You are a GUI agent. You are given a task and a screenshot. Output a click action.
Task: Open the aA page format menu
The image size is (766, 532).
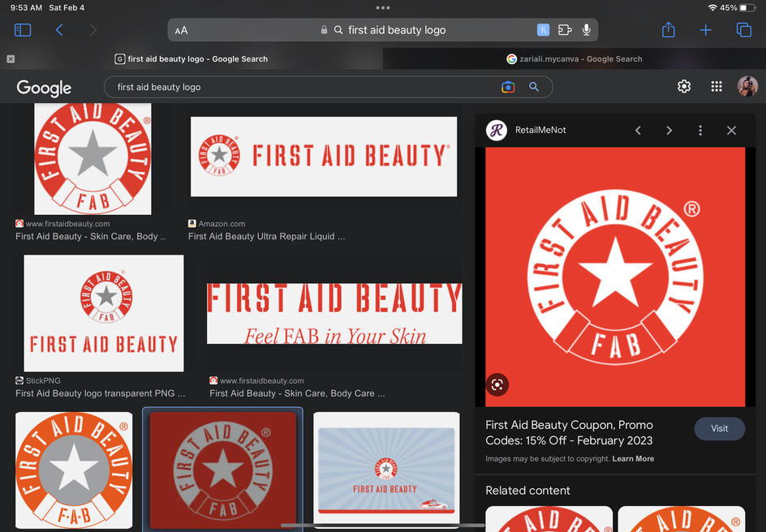(x=182, y=30)
